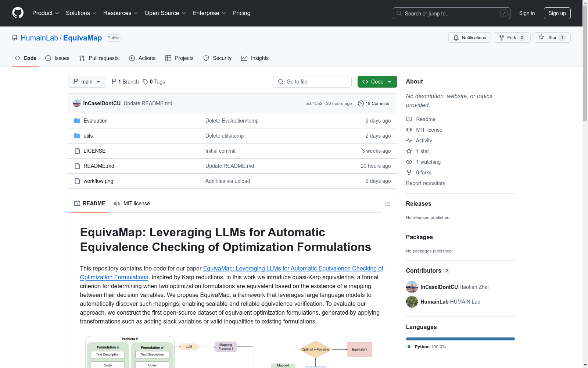Click the Search or jump to field
The height and width of the screenshot is (368, 588).
452,13
